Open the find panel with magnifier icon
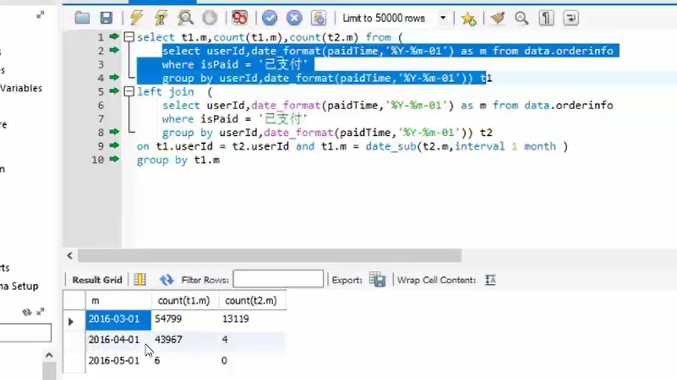Image resolution: width=677 pixels, height=380 pixels. 522,18
